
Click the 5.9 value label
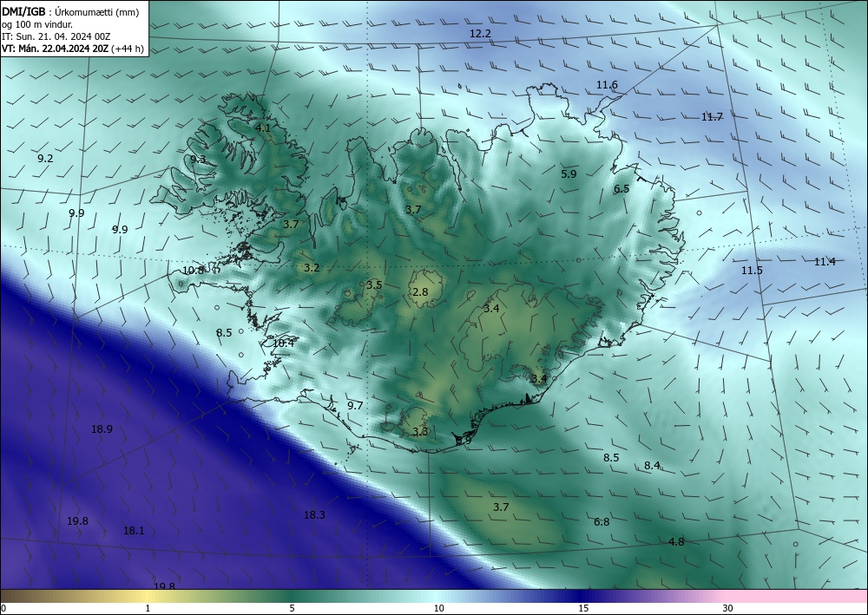click(569, 173)
